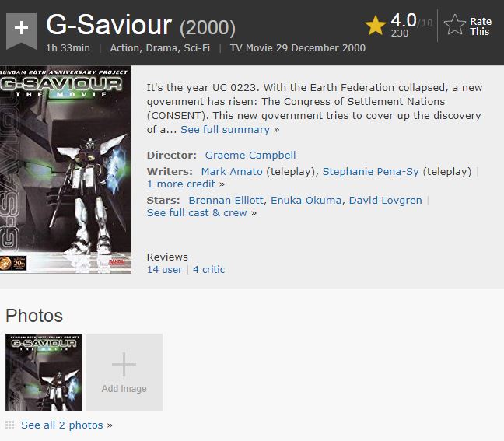The height and width of the screenshot is (441, 504).
Task: Open writer Mark Amato's page
Action: [x=232, y=172]
